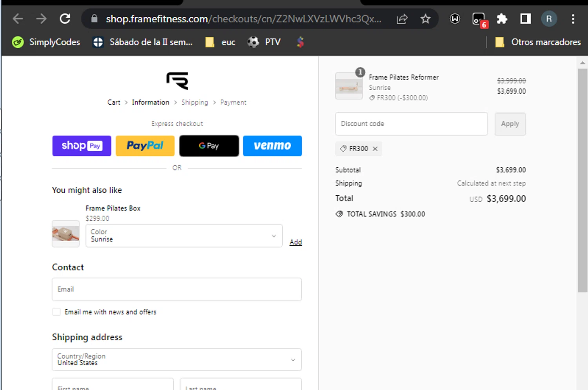The height and width of the screenshot is (390, 588).
Task: Open euc bookmark folder
Action: (x=220, y=42)
